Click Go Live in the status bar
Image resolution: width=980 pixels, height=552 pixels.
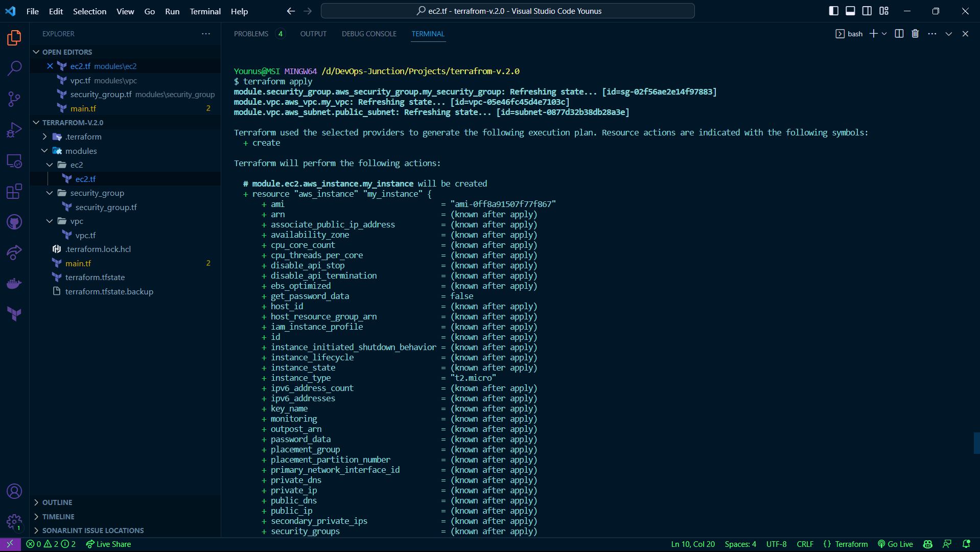tap(895, 544)
